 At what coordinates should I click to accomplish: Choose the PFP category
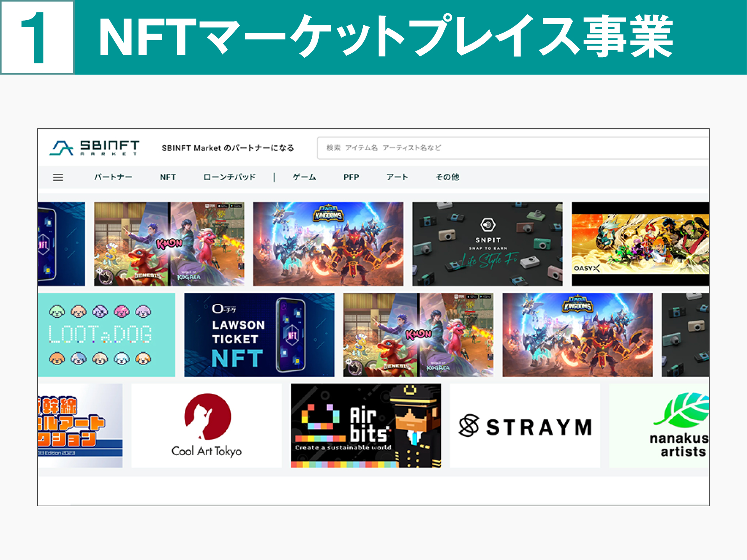351,177
